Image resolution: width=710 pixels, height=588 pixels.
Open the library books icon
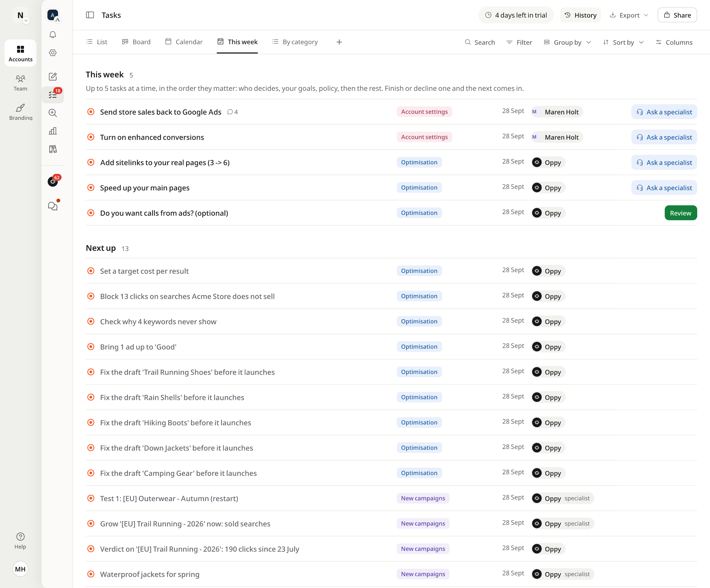pyautogui.click(x=53, y=149)
